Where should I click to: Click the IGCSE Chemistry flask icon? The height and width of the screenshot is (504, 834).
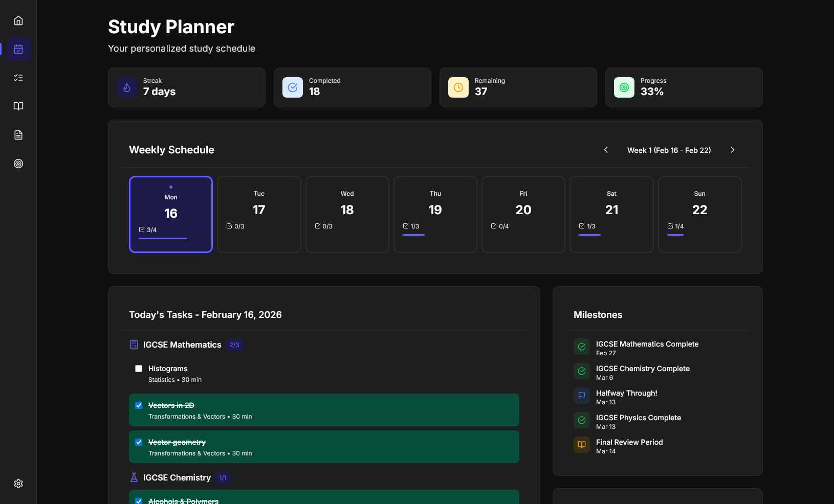click(x=134, y=477)
